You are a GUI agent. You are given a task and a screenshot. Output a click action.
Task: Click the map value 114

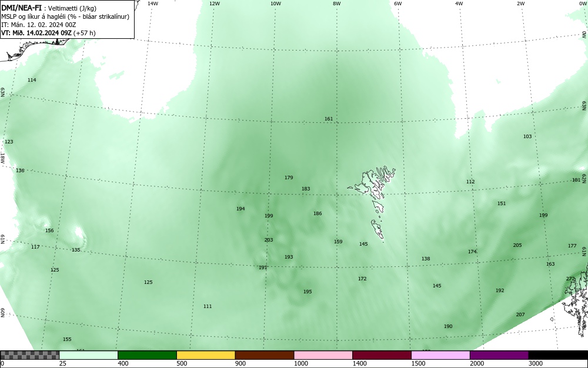tap(32, 80)
